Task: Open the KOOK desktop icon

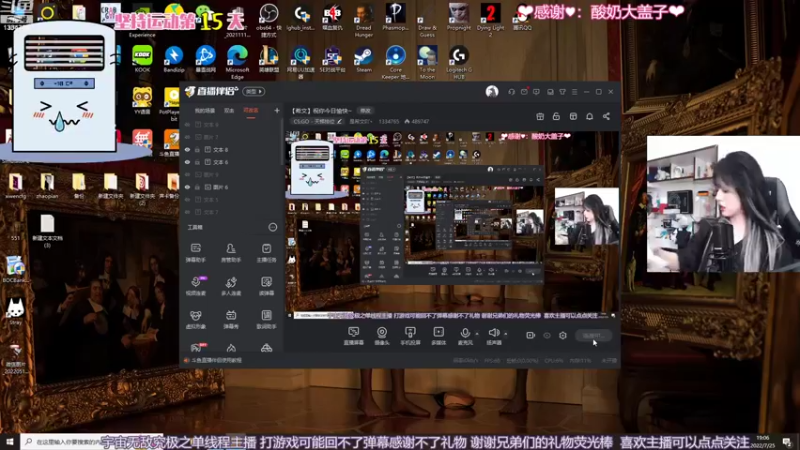Action: click(x=142, y=59)
